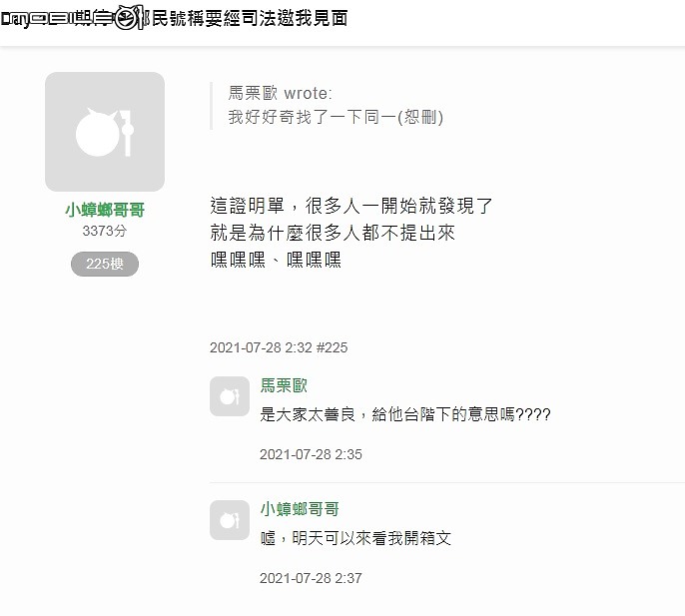Open the quoted text ending with (恕刪)
685x616 pixels.
pos(336,117)
